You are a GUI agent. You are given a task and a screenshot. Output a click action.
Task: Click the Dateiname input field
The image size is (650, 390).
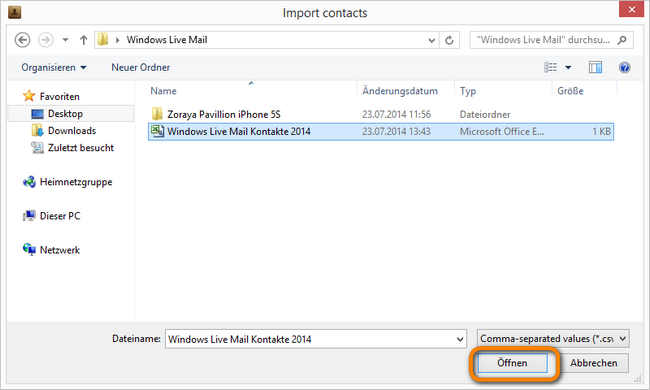(x=316, y=339)
